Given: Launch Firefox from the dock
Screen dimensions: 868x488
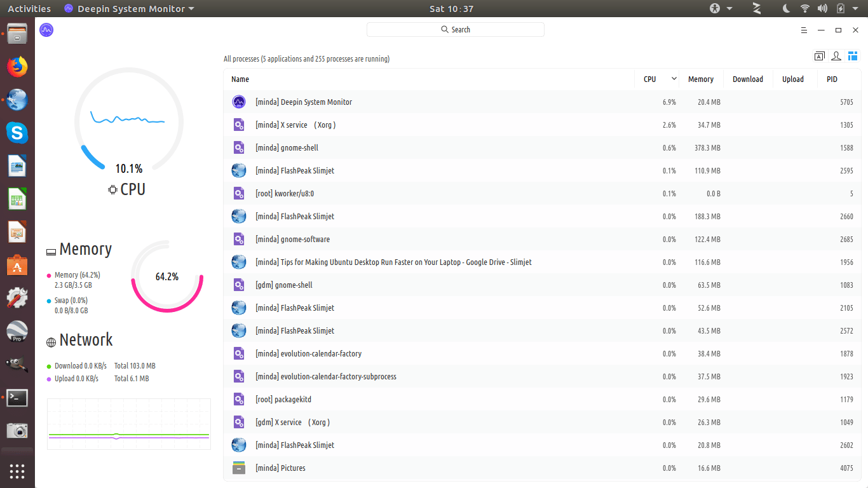Looking at the screenshot, I should pos(17,67).
